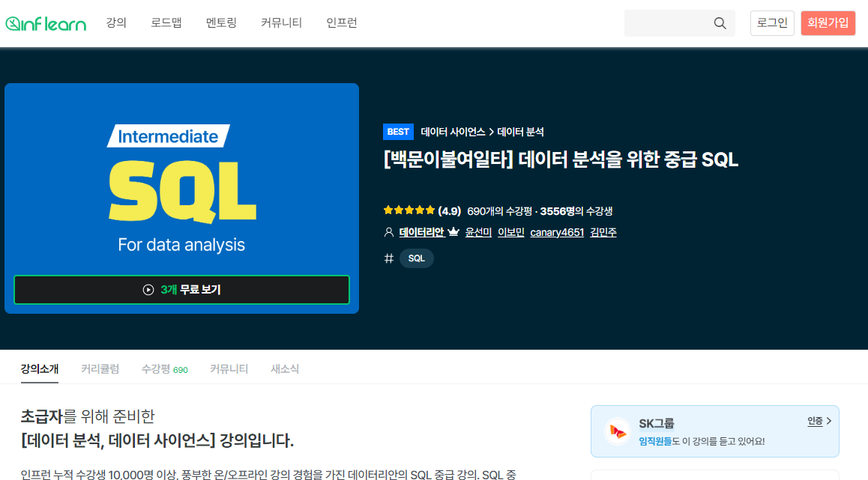Click the SQL tag chip
Viewport: 868px width, 480px height.
tap(417, 258)
